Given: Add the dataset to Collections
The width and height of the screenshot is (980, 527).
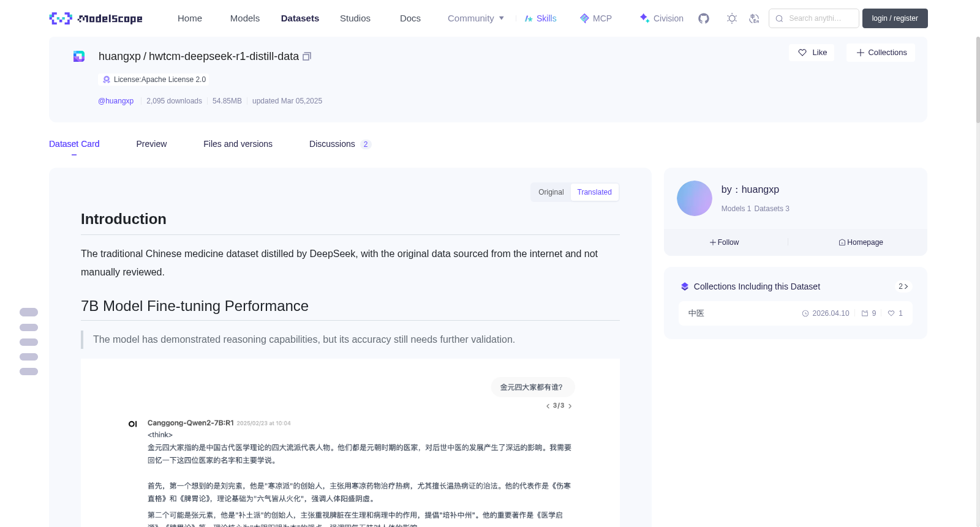Looking at the screenshot, I should click(881, 53).
